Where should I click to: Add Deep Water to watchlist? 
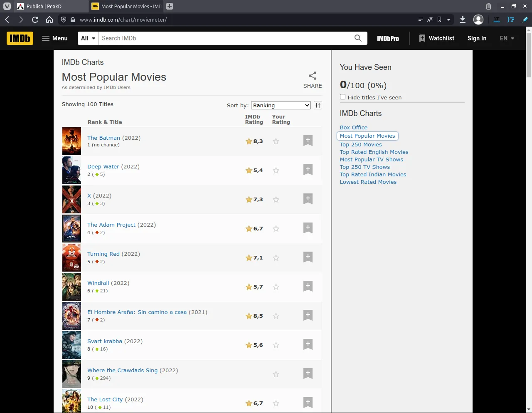(x=308, y=170)
